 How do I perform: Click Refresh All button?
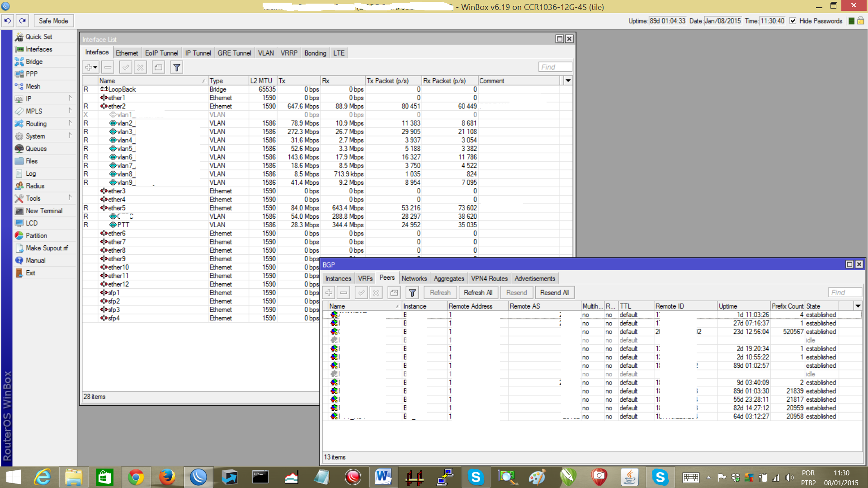pos(478,293)
